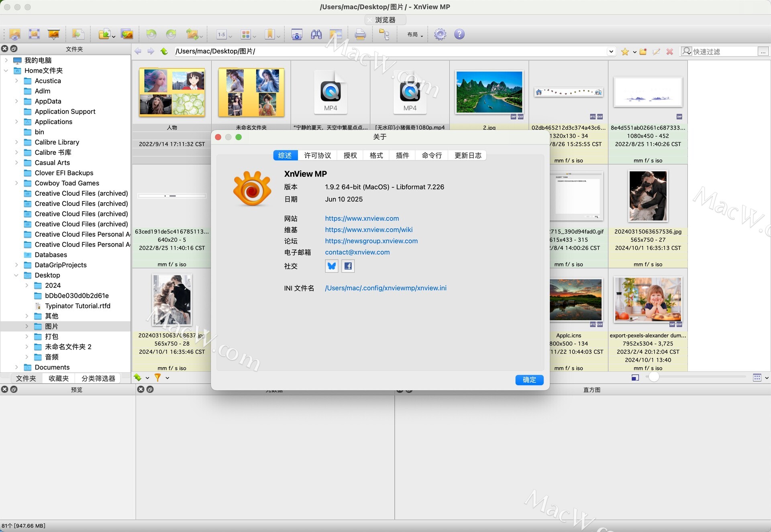Click the Facebook social icon in About dialog
This screenshot has width=771, height=532.
(348, 266)
